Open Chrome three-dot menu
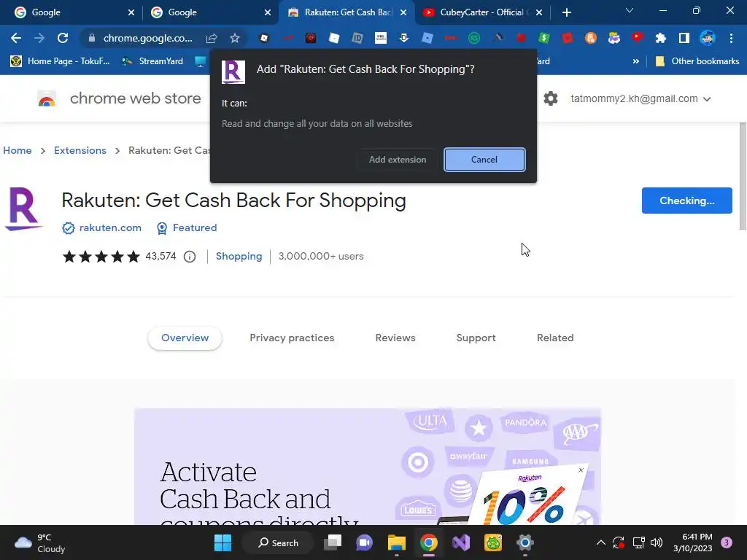Image resolution: width=747 pixels, height=560 pixels. pos(731,38)
